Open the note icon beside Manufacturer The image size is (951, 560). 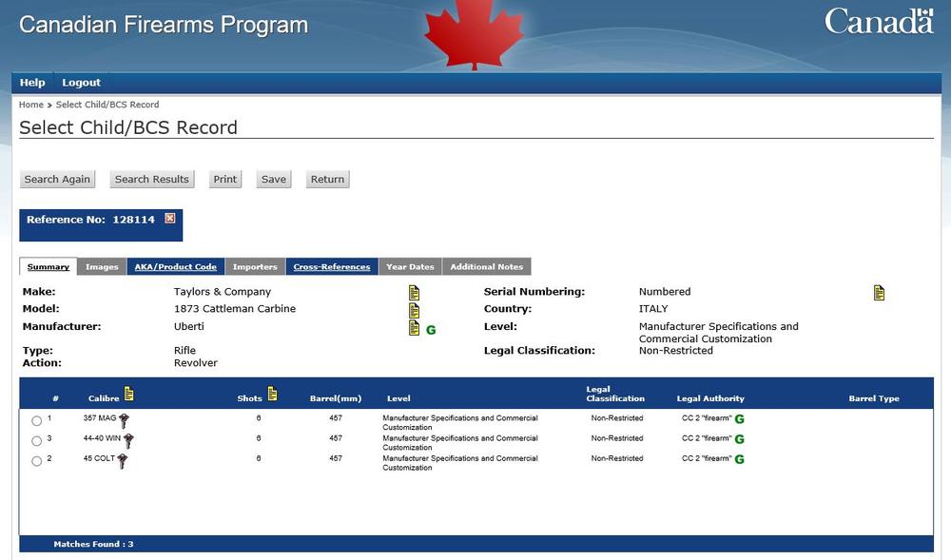coord(415,328)
